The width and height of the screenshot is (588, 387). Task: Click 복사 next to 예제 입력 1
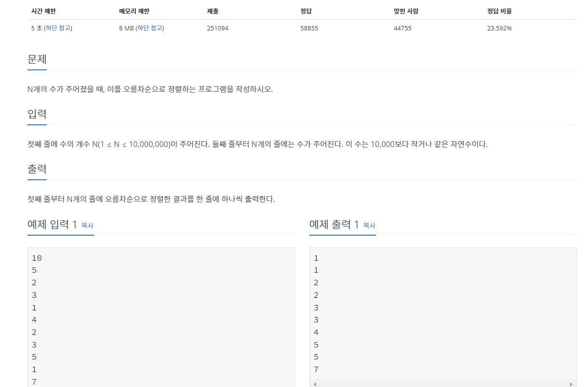[x=88, y=226]
